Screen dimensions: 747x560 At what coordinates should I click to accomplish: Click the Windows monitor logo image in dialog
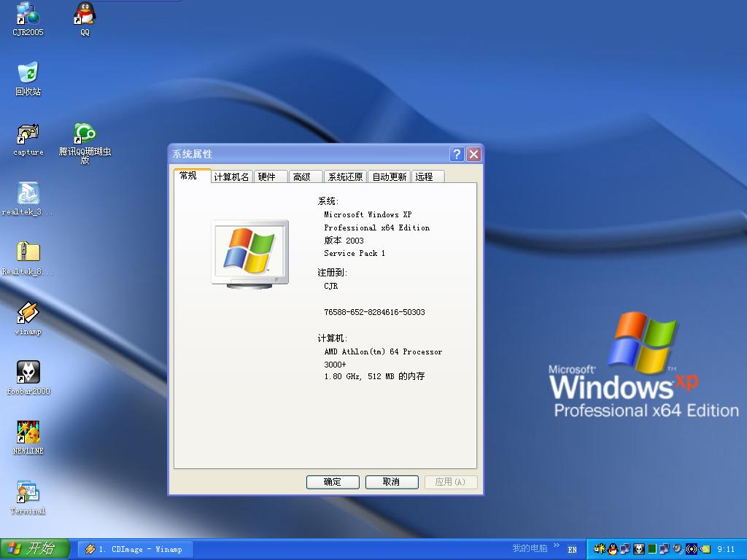(x=250, y=254)
